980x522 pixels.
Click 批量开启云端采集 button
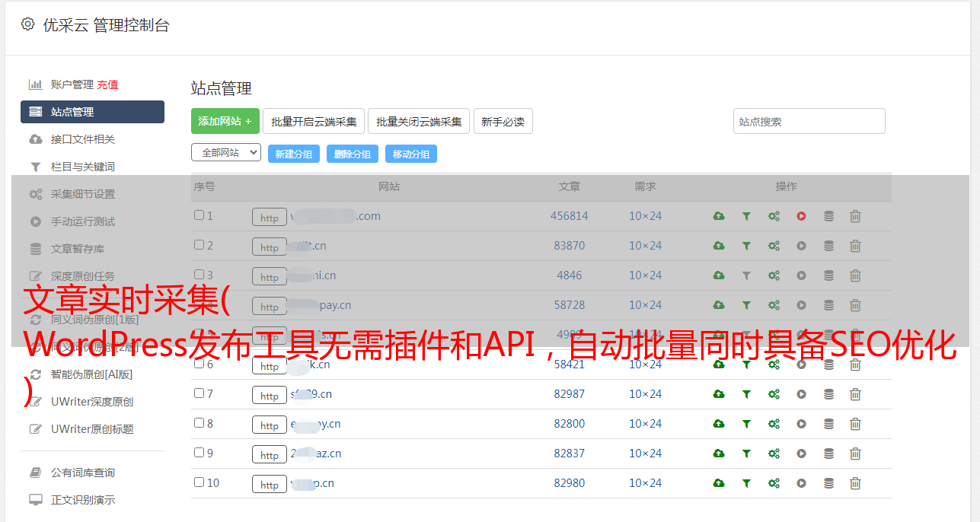314,121
